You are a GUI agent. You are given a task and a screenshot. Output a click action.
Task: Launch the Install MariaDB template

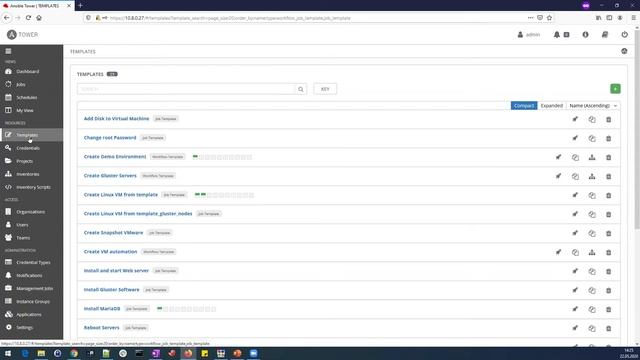click(575, 309)
